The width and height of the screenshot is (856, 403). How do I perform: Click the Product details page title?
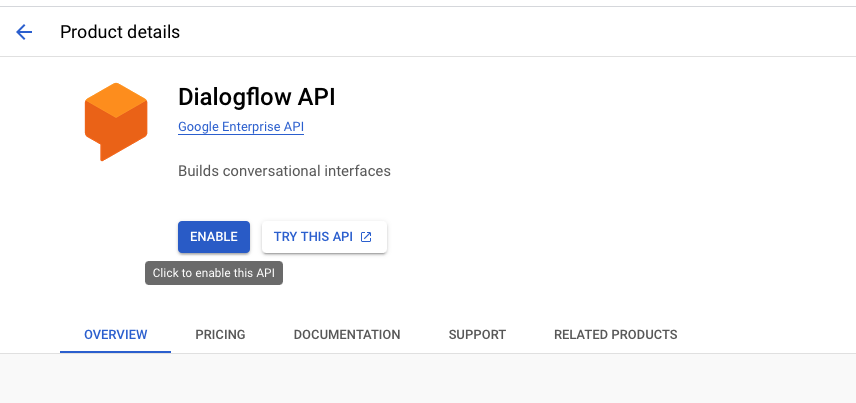tap(120, 32)
